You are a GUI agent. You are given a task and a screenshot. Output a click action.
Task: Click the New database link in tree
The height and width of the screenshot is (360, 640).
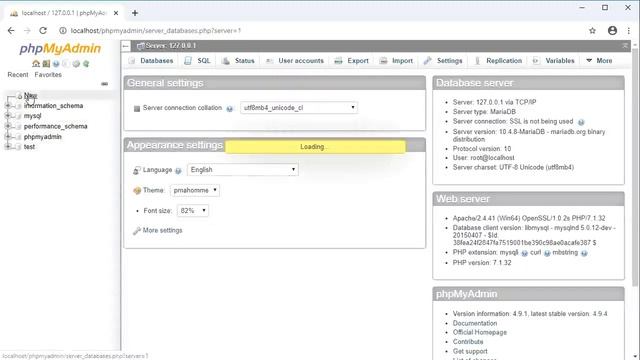coord(30,96)
